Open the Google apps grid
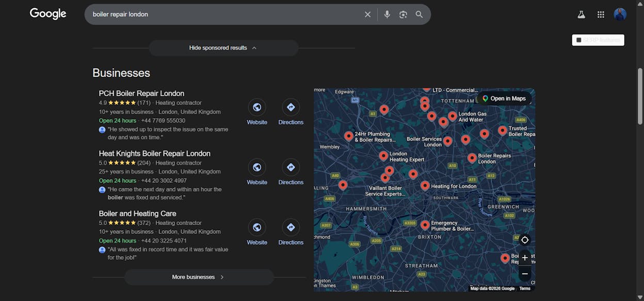The height and width of the screenshot is (301, 644). [x=601, y=14]
